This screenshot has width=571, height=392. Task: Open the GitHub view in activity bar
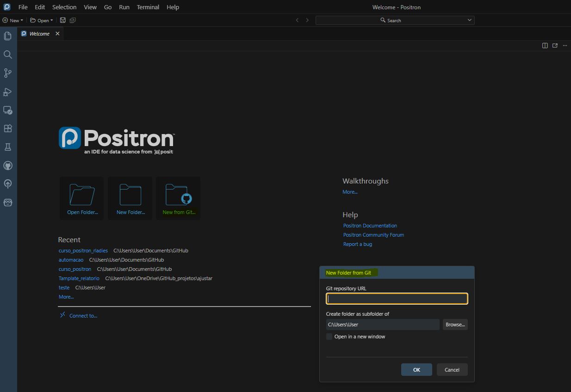click(x=7, y=165)
